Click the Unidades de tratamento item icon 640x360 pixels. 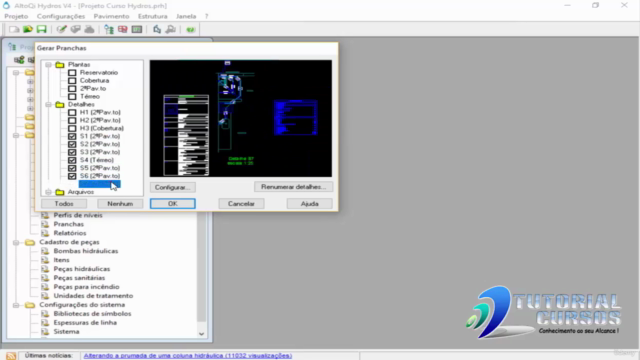click(45, 296)
